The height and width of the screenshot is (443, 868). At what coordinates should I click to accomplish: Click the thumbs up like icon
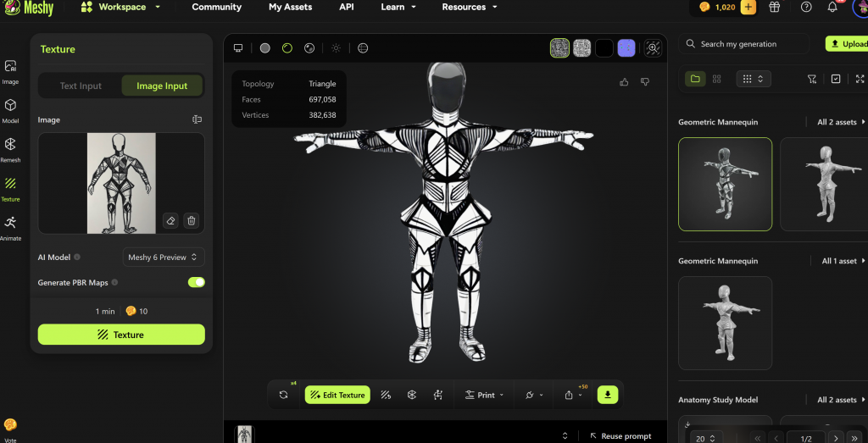click(x=625, y=82)
